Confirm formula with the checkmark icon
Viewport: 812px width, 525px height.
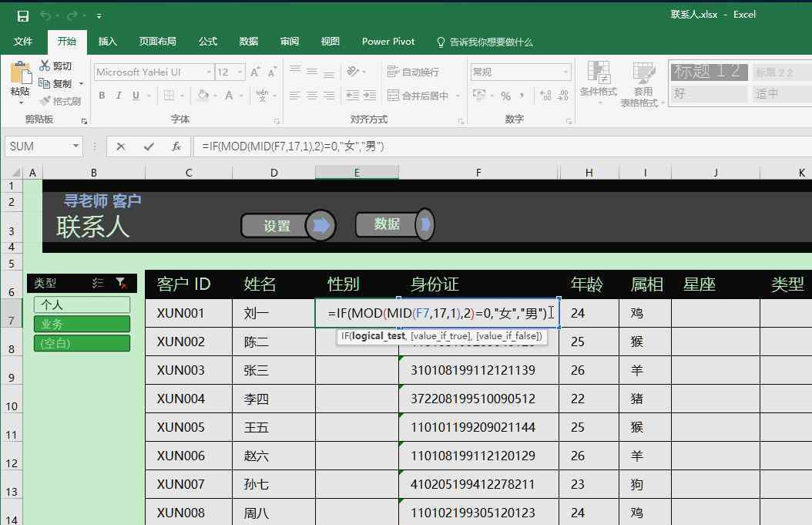(x=149, y=146)
